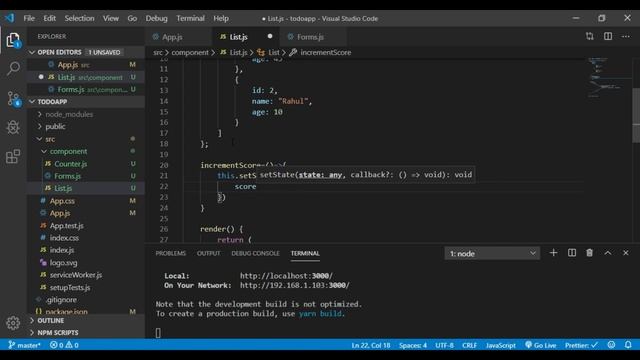Expand the Outline section
Screen dimensions: 640x360
click(x=86, y=321)
